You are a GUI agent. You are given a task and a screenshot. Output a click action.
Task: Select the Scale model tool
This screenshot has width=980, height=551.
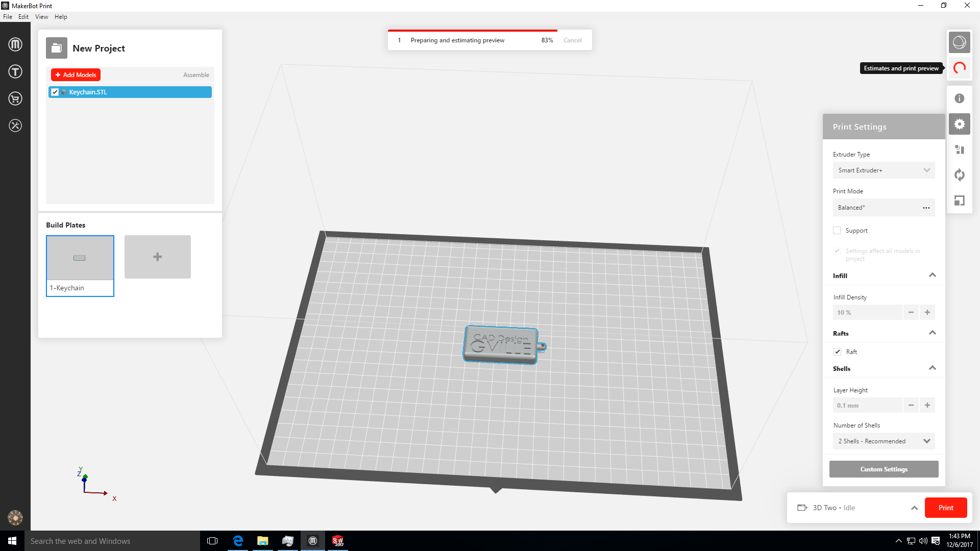coord(960,201)
